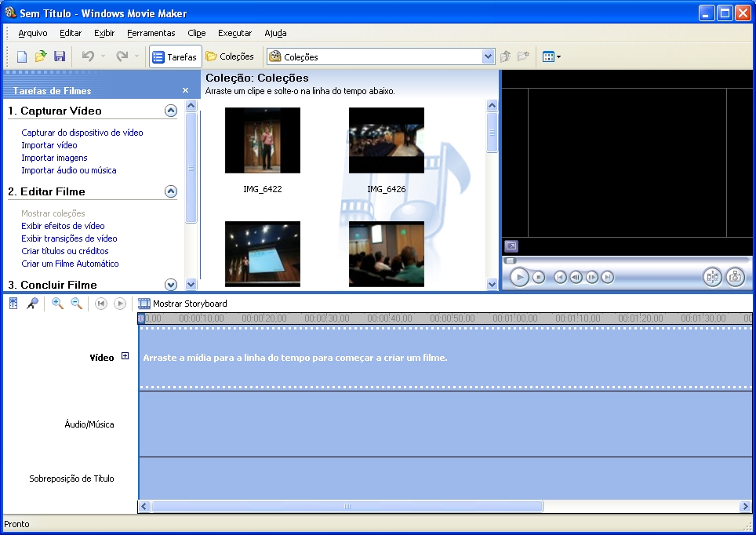Switch to Storyboard view
The width and height of the screenshot is (756, 535).
(x=183, y=304)
